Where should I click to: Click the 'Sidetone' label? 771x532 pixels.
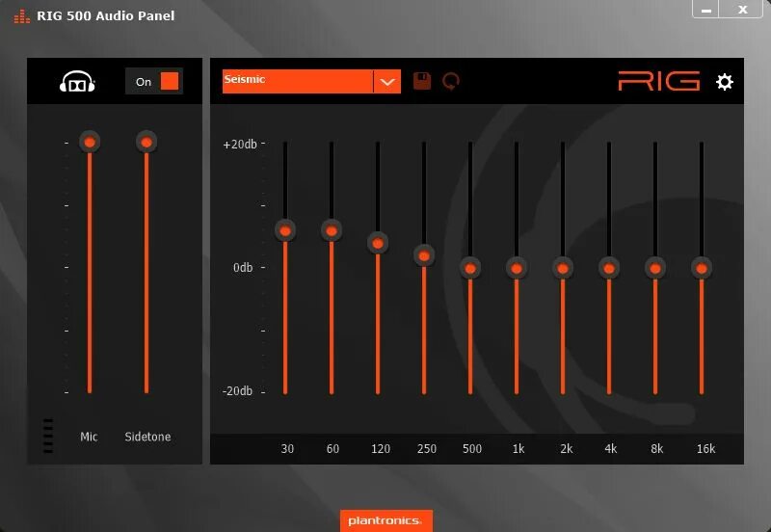click(x=147, y=437)
